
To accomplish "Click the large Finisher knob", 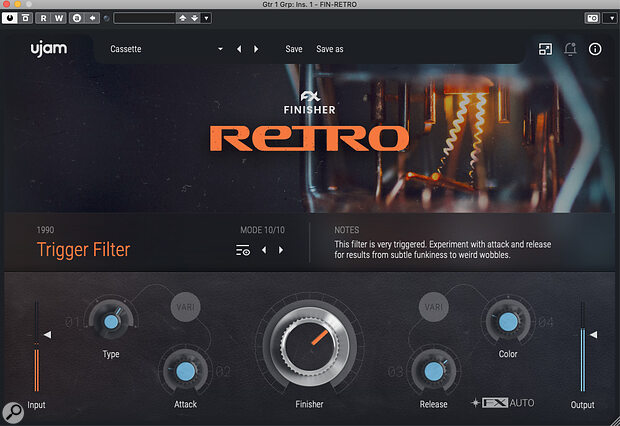I will [x=310, y=346].
